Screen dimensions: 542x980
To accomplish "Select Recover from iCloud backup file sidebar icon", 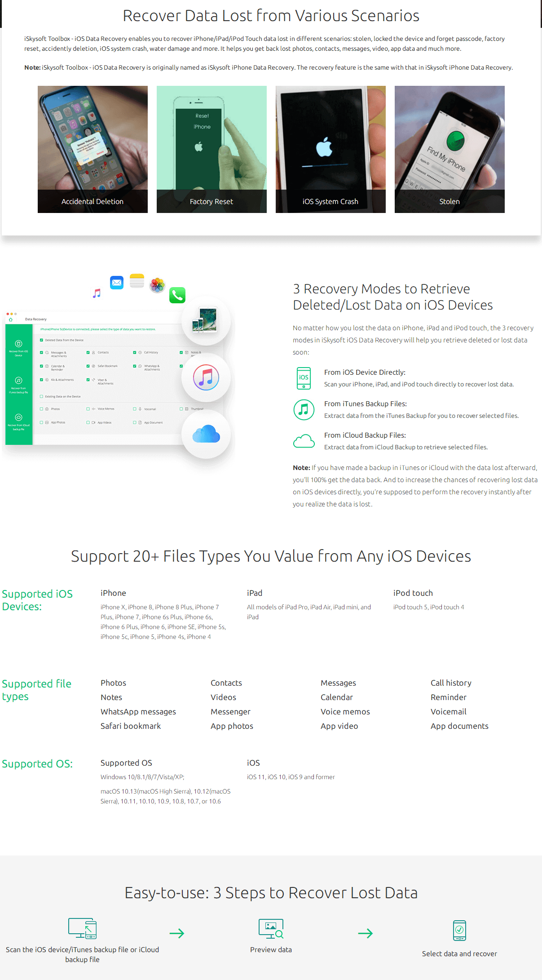I will pyautogui.click(x=18, y=417).
